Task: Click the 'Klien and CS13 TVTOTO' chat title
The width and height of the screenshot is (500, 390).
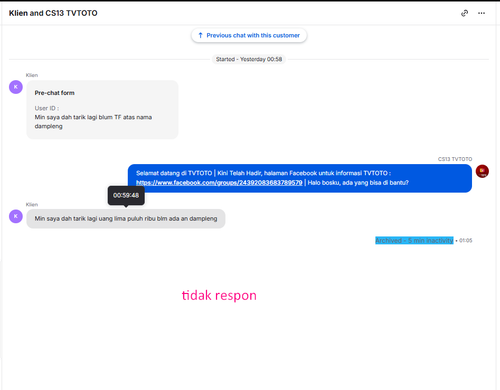Action: [x=53, y=13]
